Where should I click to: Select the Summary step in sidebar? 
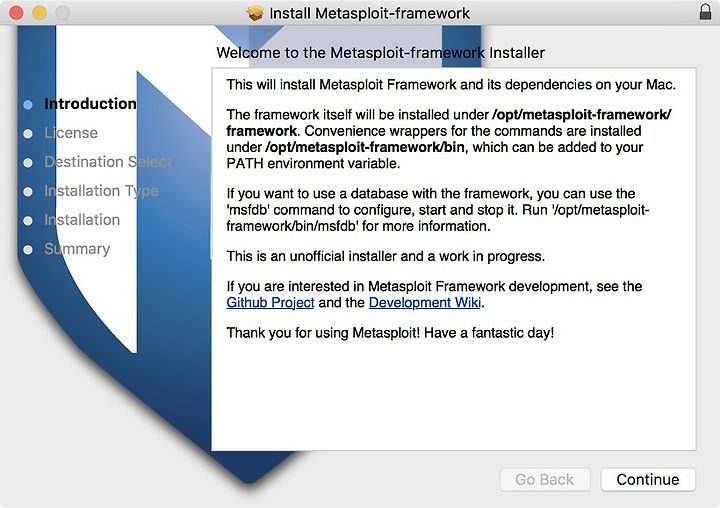(77, 248)
